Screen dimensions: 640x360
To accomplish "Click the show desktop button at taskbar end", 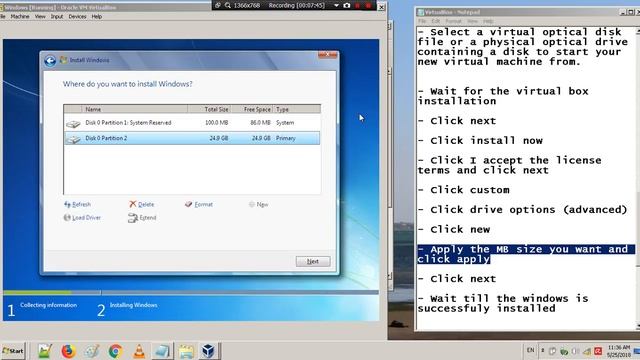I will 638,351.
